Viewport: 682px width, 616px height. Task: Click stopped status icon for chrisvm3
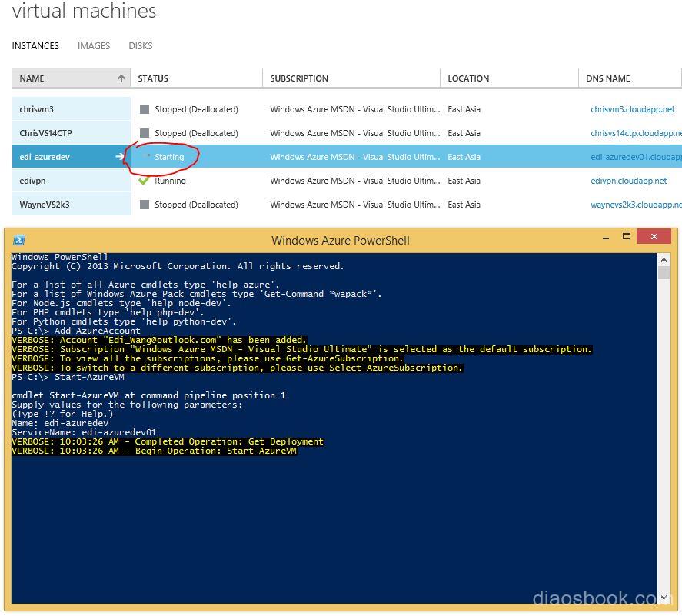[x=145, y=109]
